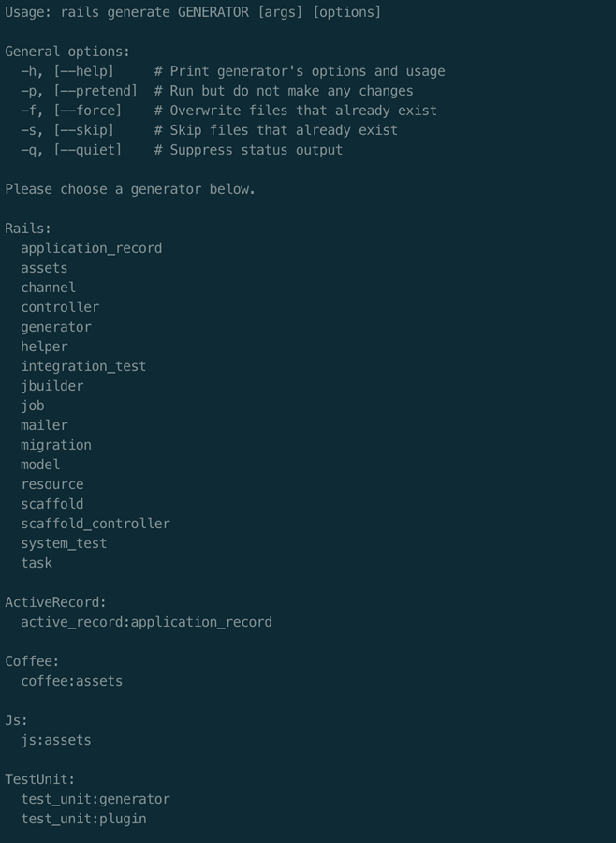Click the 'model' generator entry
This screenshot has height=843, width=616.
(x=40, y=465)
